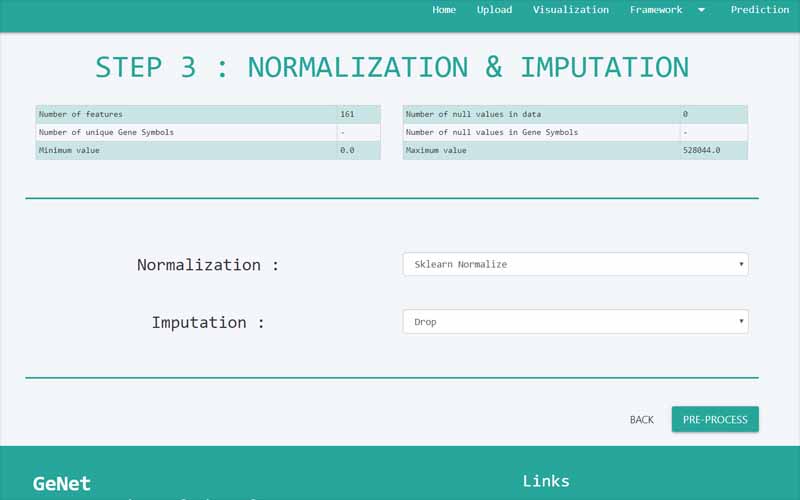
Task: Click the Normalization dropdown arrow
Action: [741, 264]
